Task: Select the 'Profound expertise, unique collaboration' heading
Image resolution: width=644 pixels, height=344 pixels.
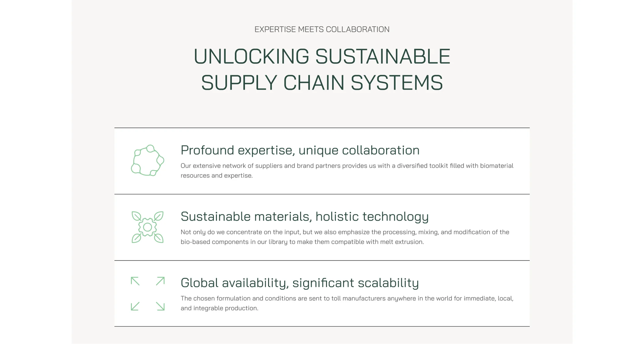Action: click(x=300, y=150)
